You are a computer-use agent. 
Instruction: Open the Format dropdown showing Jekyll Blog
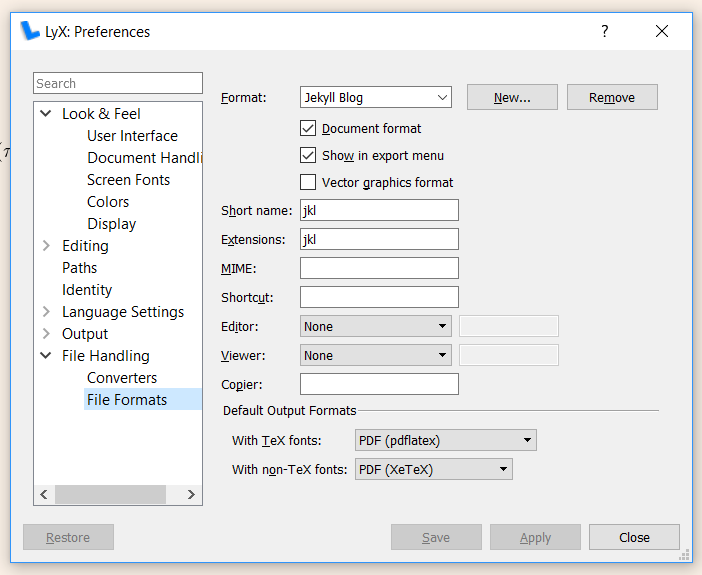(376, 97)
